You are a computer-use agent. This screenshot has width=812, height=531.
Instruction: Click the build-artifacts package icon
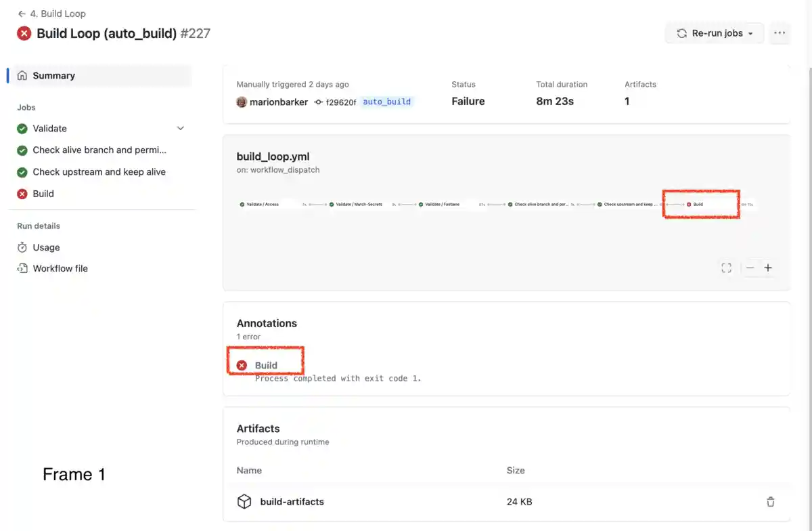click(244, 502)
